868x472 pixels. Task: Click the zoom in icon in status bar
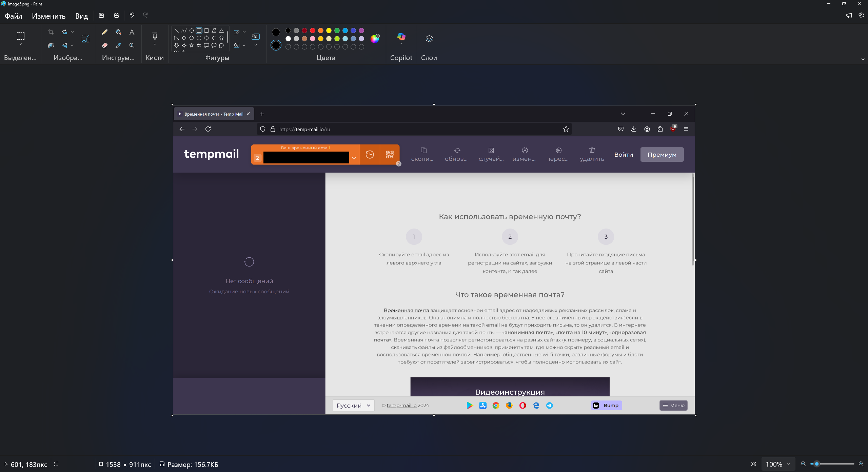[x=861, y=464]
